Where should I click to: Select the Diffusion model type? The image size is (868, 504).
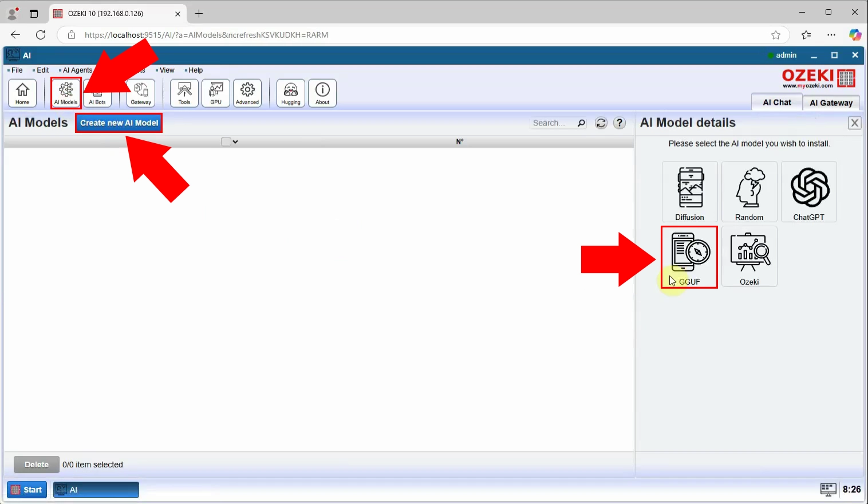click(690, 192)
